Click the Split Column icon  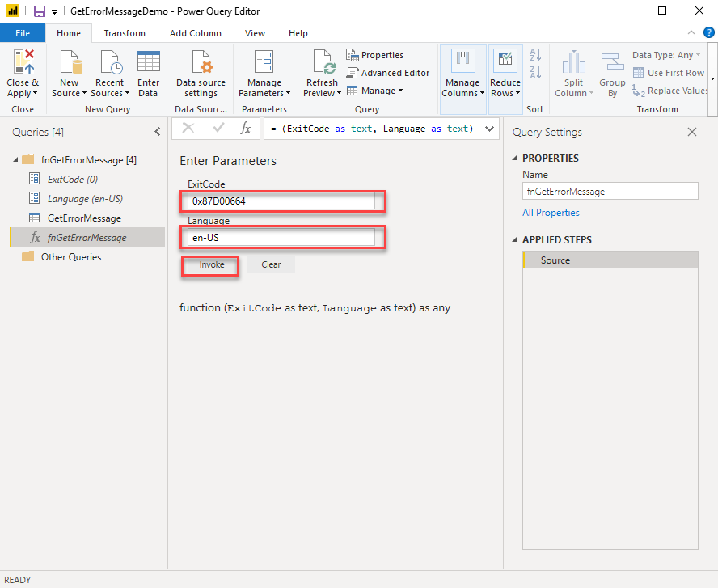click(574, 61)
